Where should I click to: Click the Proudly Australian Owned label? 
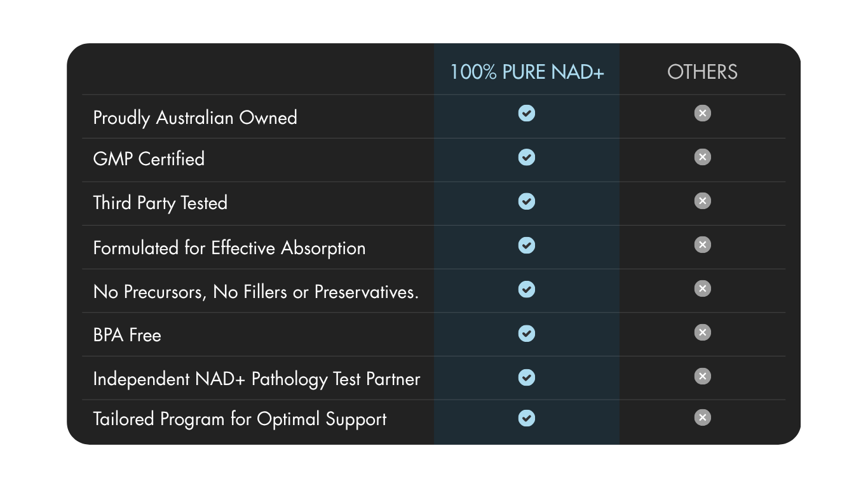pos(195,118)
